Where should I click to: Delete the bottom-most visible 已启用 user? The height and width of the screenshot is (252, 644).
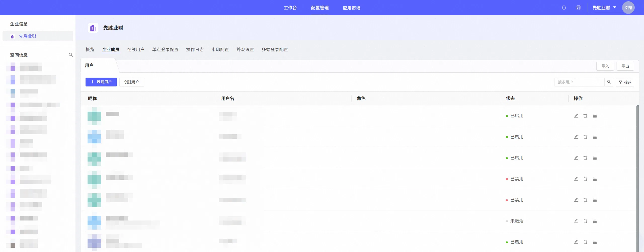[x=585, y=242]
